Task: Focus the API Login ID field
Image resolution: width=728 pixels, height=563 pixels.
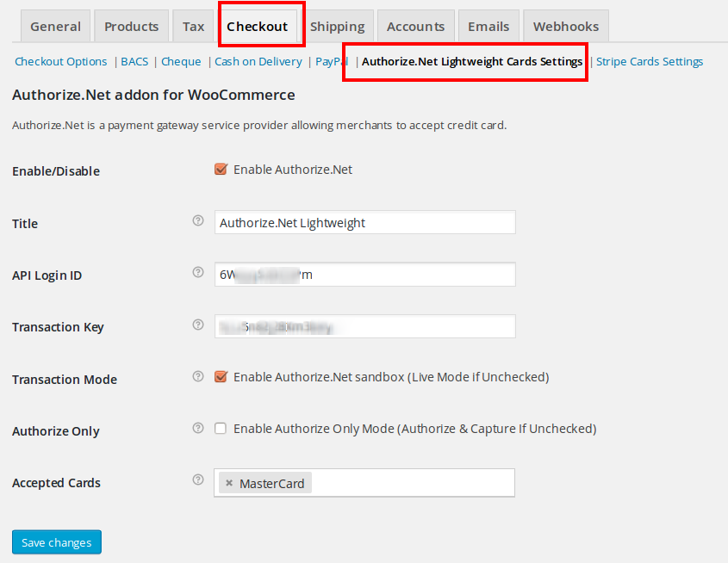Action: [365, 275]
